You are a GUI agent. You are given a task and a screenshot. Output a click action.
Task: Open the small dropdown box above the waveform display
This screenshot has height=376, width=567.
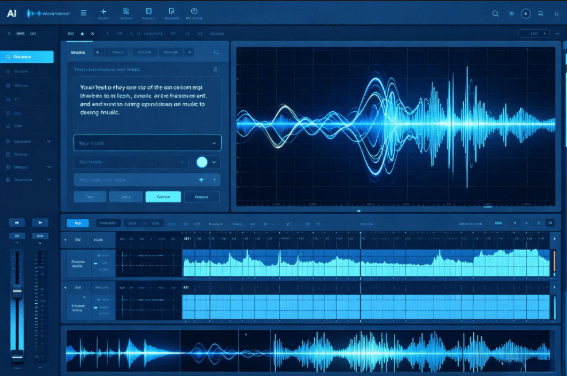pos(534,34)
